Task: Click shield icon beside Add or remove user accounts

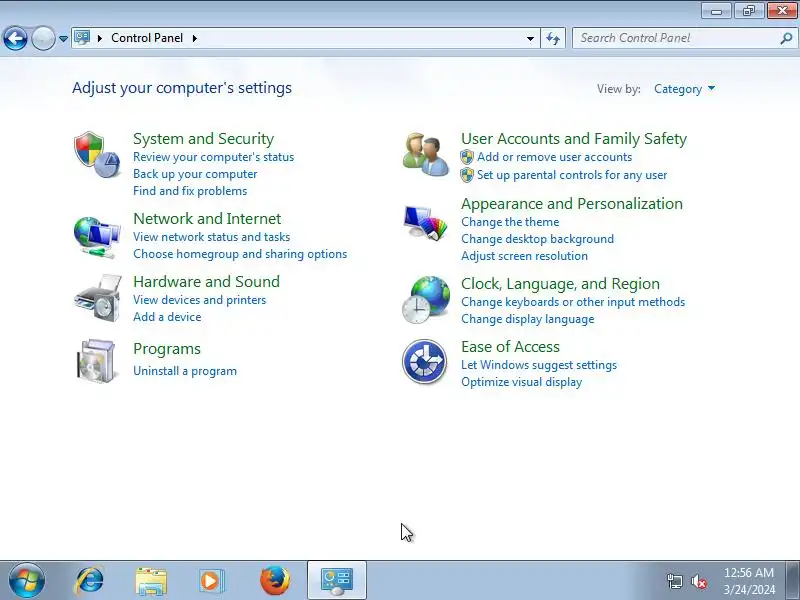Action: (x=467, y=157)
